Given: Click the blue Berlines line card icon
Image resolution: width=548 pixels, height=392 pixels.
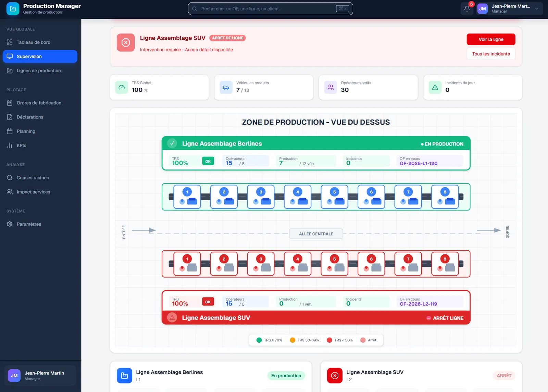Looking at the screenshot, I should click(124, 376).
